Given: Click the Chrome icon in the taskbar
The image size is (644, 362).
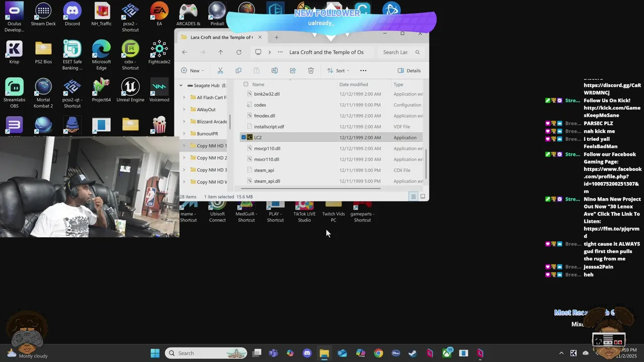Looking at the screenshot, I should 378,353.
